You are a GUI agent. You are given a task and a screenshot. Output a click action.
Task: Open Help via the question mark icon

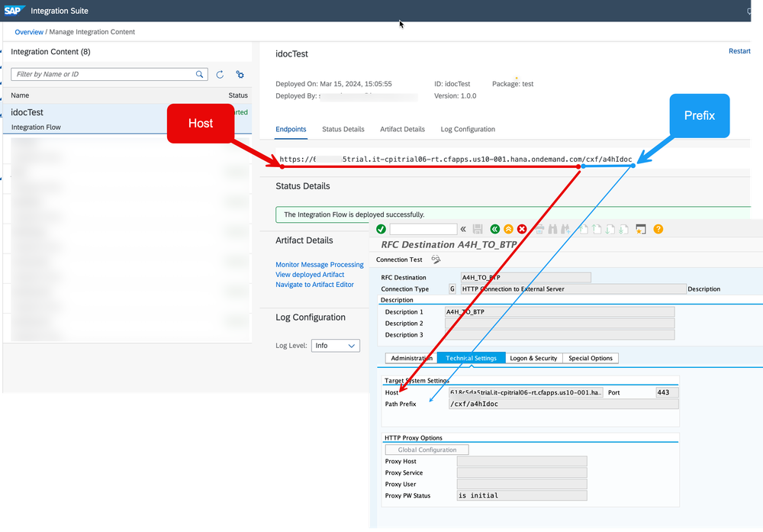point(657,229)
